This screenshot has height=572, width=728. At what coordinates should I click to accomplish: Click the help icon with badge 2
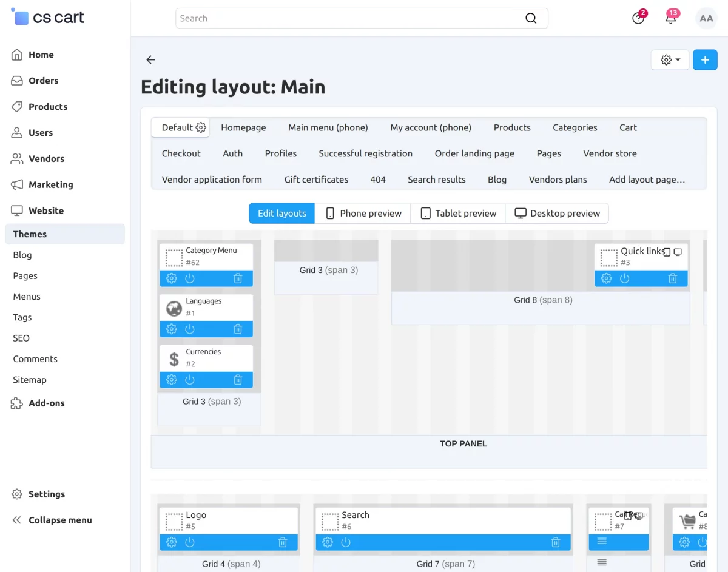638,18
